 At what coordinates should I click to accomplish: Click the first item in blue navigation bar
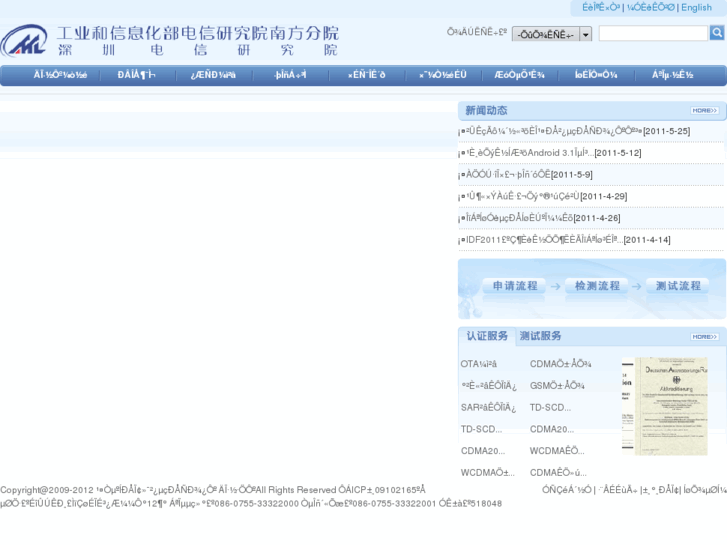point(60,75)
